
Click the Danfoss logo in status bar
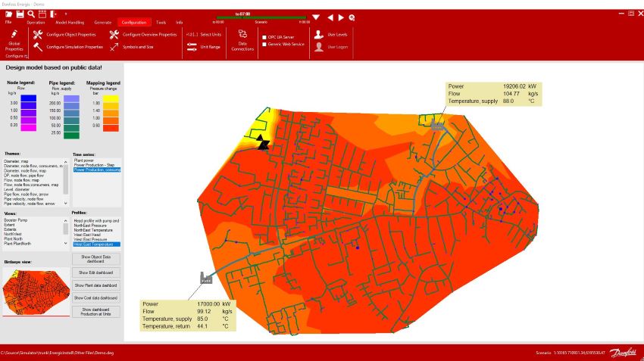623,353
